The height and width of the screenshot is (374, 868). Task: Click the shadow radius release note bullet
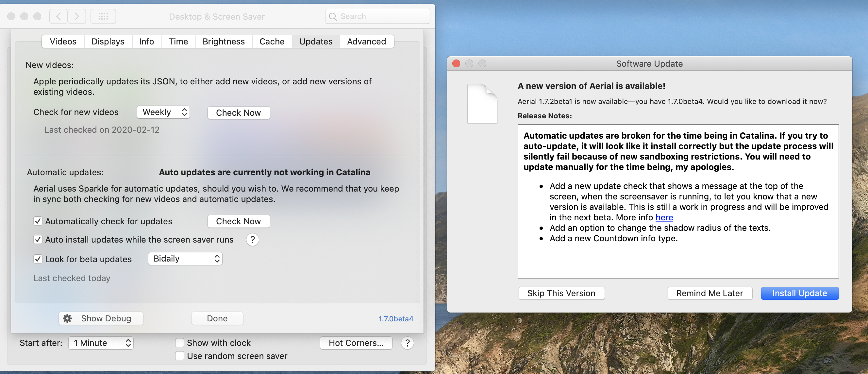[x=660, y=228]
